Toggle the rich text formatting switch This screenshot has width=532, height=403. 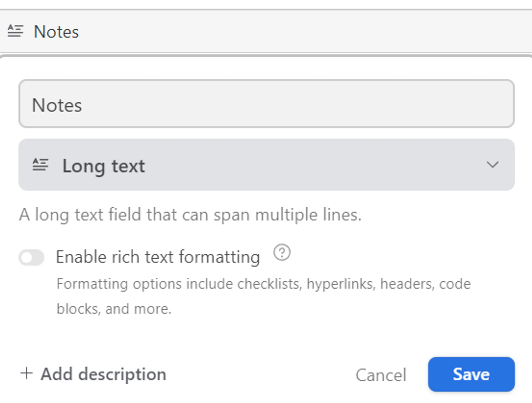click(32, 257)
